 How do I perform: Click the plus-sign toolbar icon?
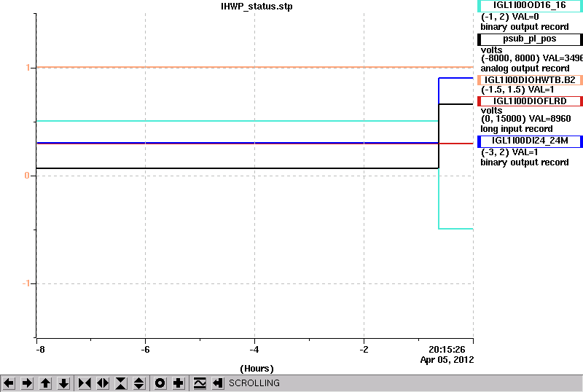pyautogui.click(x=179, y=383)
